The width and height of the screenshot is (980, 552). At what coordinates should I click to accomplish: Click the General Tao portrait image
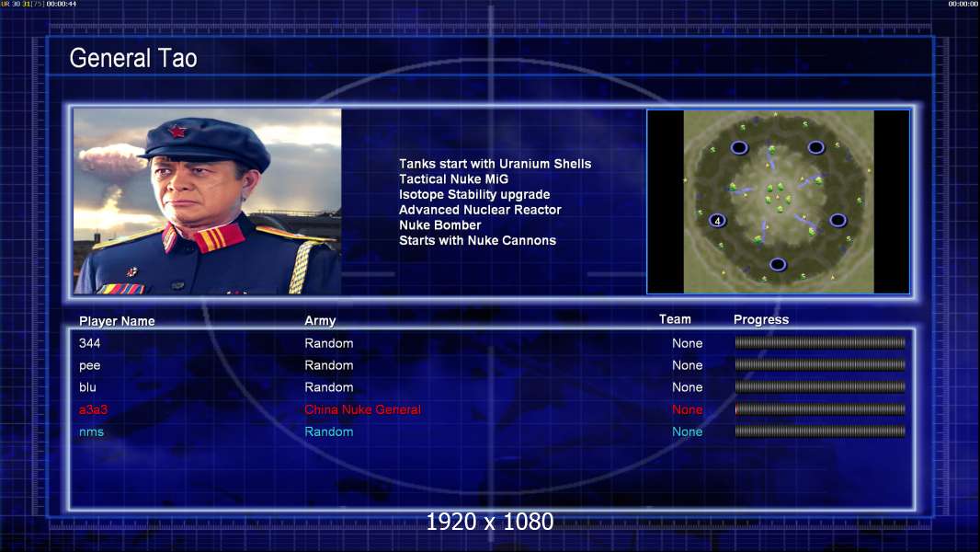208,201
